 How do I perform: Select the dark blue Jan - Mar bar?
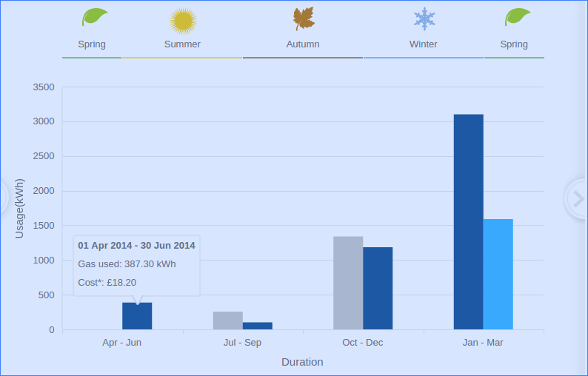[468, 222]
